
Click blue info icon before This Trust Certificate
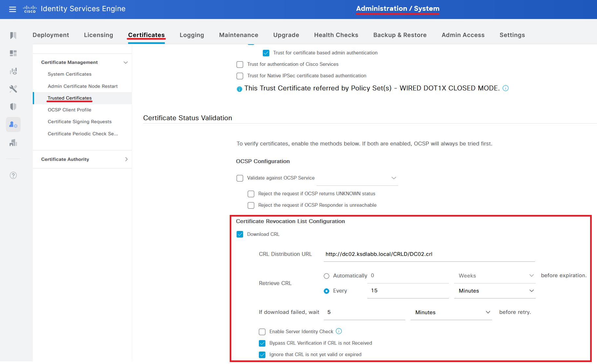(x=240, y=89)
